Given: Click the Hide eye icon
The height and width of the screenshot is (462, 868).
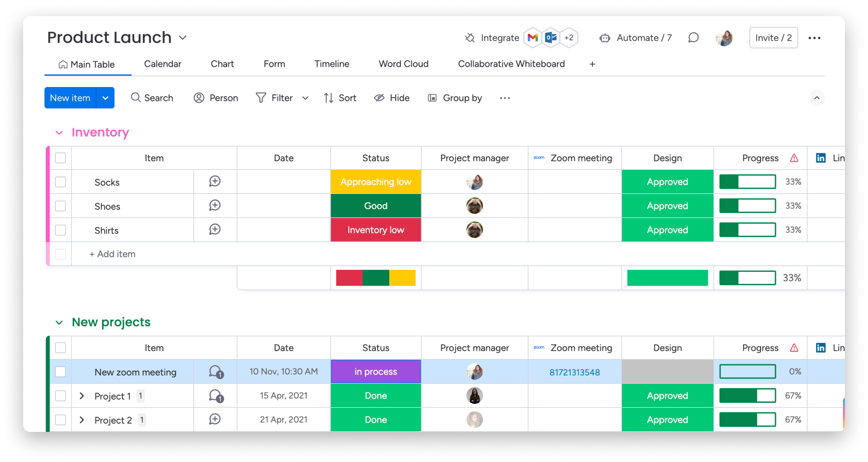Looking at the screenshot, I should [x=379, y=98].
